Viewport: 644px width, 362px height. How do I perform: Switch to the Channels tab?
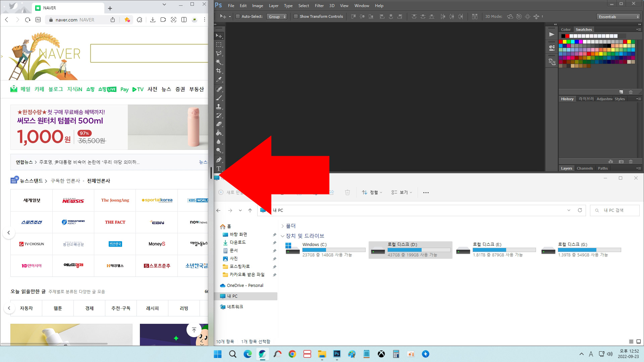(585, 168)
